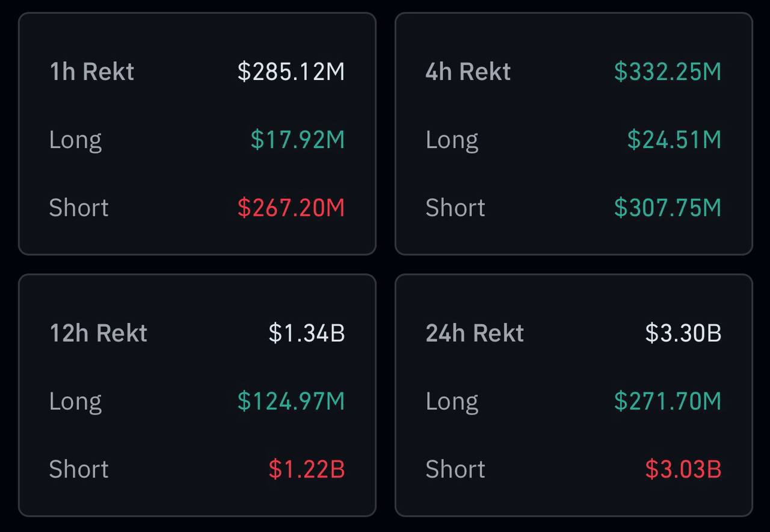Open the 1h Rekt card title
The image size is (770, 532).
pos(92,72)
